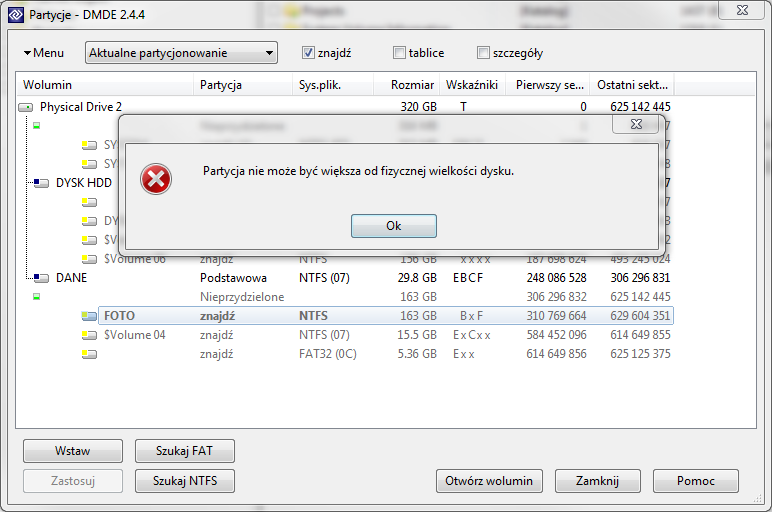Click the green marker beside Nieprzydzielone 163 GB
772x512 pixels.
tap(36, 297)
